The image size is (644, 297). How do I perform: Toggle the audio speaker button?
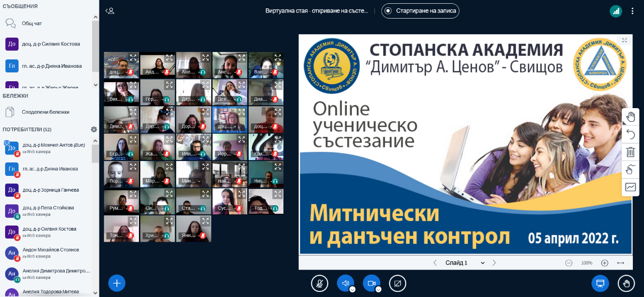[345, 283]
